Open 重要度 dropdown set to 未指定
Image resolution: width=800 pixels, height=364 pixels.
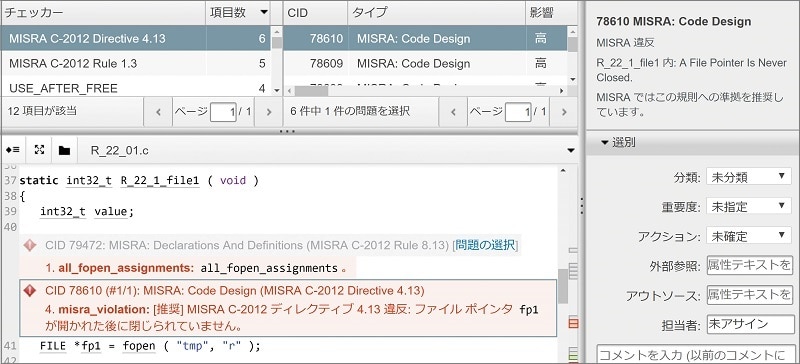[748, 207]
